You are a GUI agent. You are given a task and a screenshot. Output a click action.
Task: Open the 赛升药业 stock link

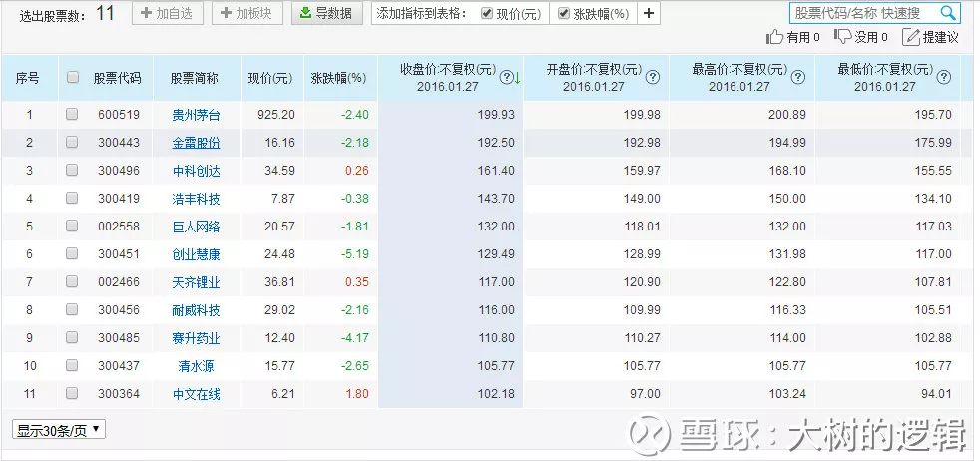pos(197,338)
